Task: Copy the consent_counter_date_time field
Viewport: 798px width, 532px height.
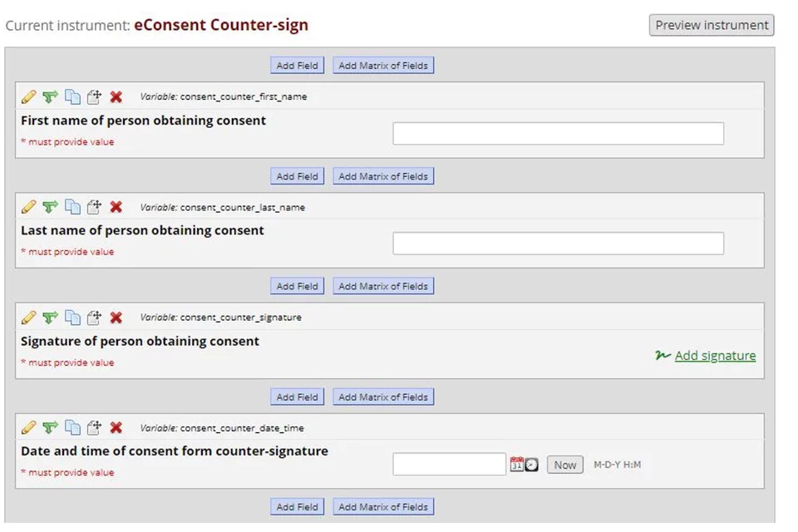Action: 72,427
